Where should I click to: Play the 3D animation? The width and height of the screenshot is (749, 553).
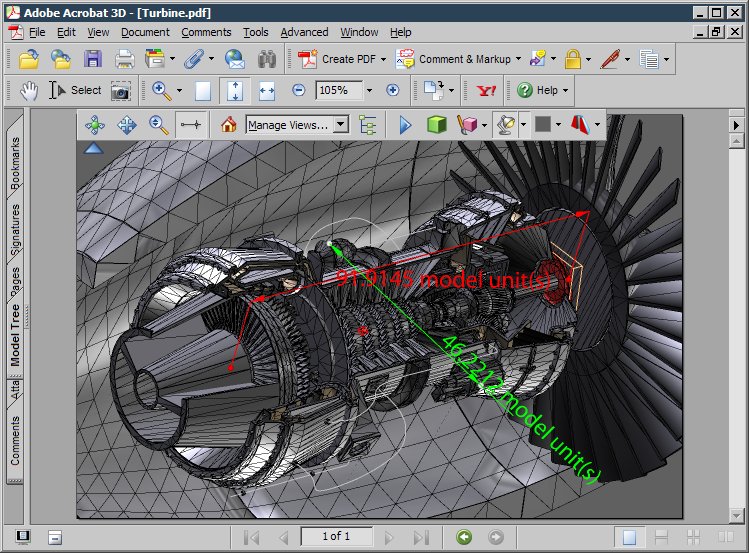(x=405, y=125)
